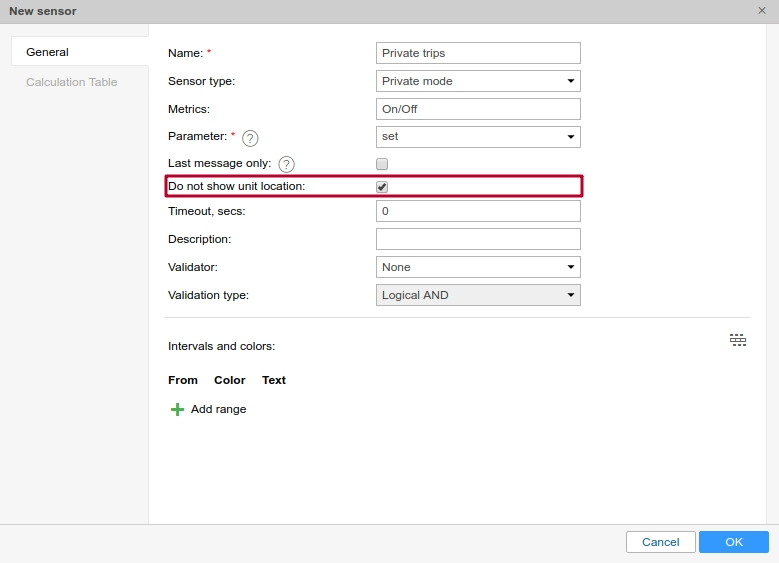Click the empty Description field
This screenshot has width=779, height=563.
478,239
